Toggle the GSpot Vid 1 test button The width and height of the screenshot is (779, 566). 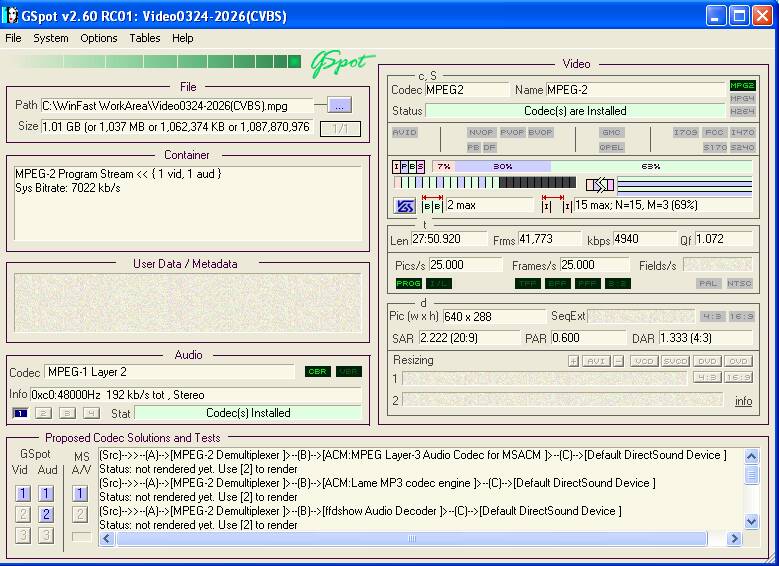[x=21, y=493]
